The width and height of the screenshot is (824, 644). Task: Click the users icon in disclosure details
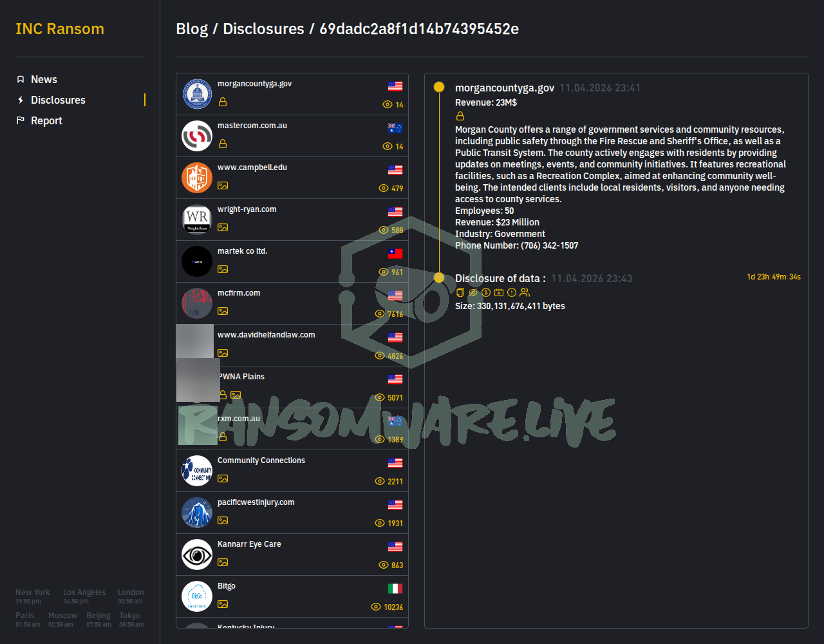pos(525,292)
